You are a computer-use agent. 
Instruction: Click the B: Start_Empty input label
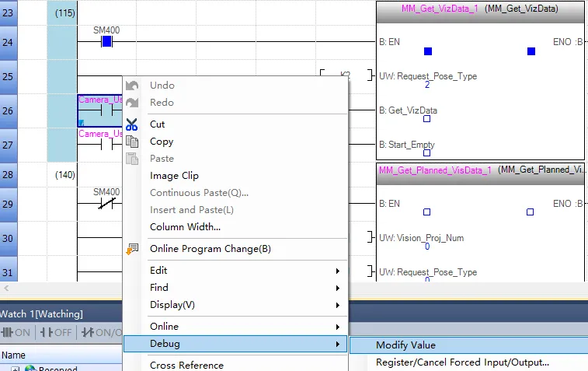click(x=407, y=145)
